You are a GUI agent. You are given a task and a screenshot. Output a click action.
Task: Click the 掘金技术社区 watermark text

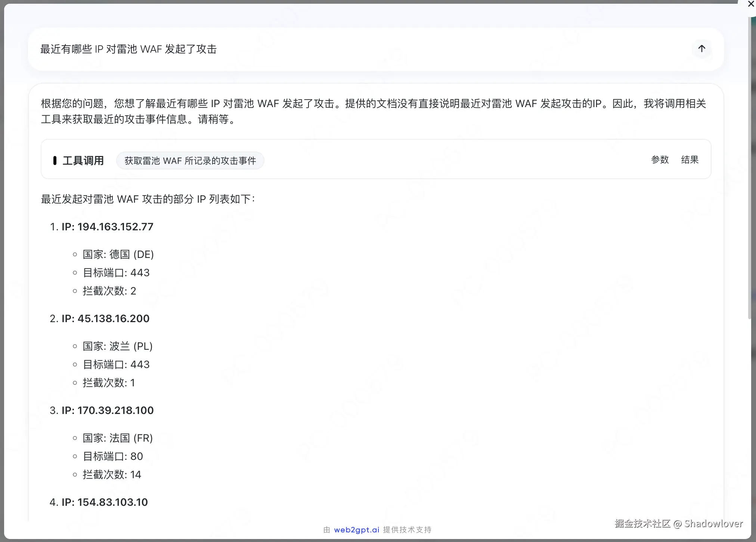point(642,524)
